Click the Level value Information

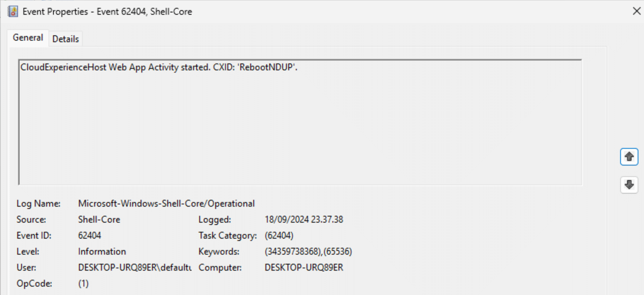[101, 251]
